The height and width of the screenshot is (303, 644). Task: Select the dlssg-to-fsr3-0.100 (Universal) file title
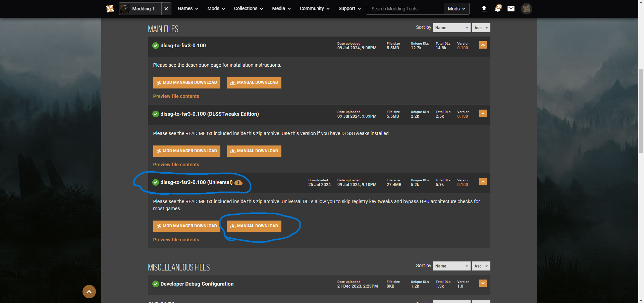click(x=197, y=182)
